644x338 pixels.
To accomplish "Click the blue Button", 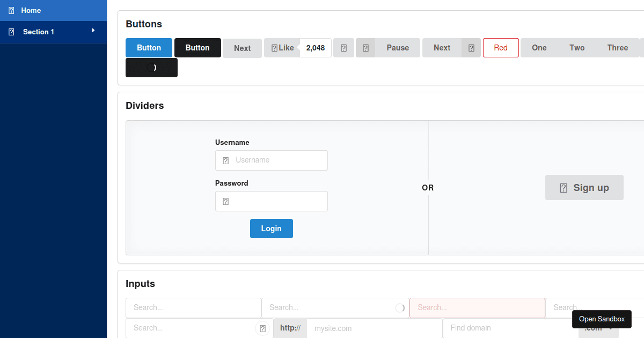I will 149,48.
